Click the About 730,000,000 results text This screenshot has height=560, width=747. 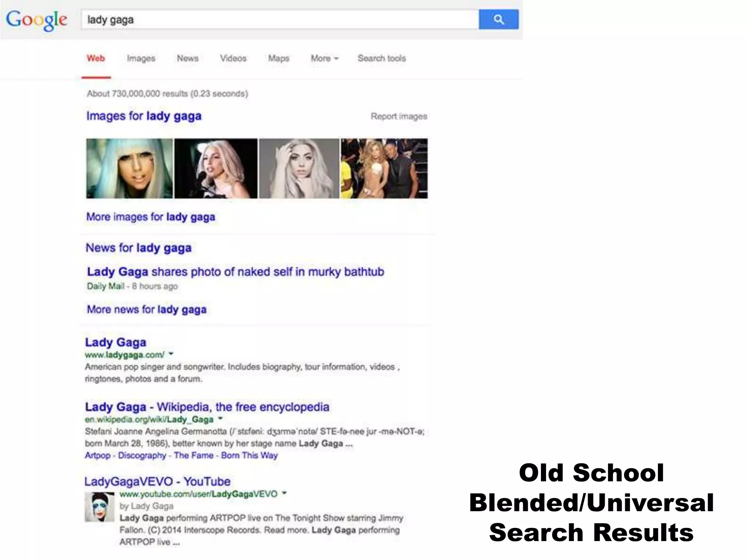click(x=167, y=94)
